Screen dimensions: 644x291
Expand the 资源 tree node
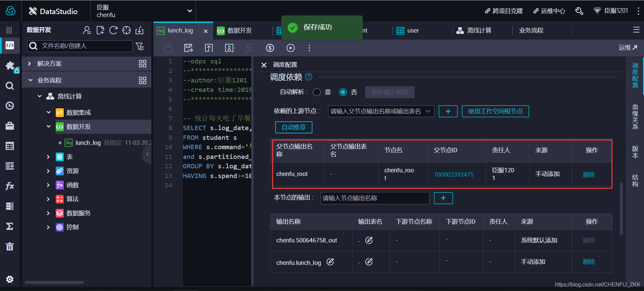(x=48, y=171)
